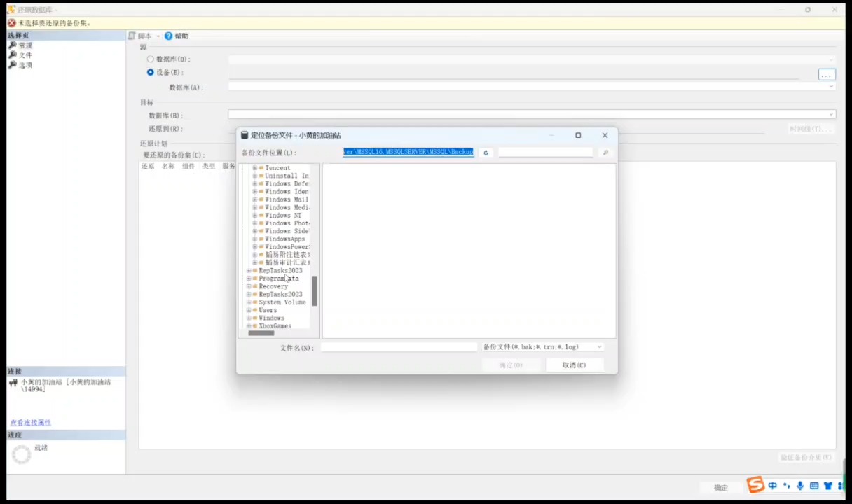Click the Sogou input method S logo
Viewport: 852px width, 504px height.
pos(755,485)
